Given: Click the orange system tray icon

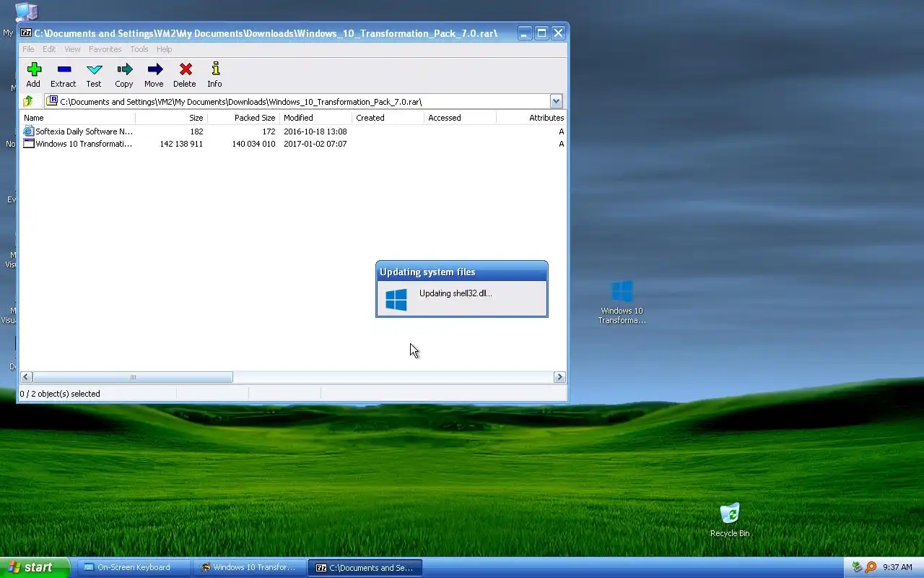Looking at the screenshot, I should (871, 567).
